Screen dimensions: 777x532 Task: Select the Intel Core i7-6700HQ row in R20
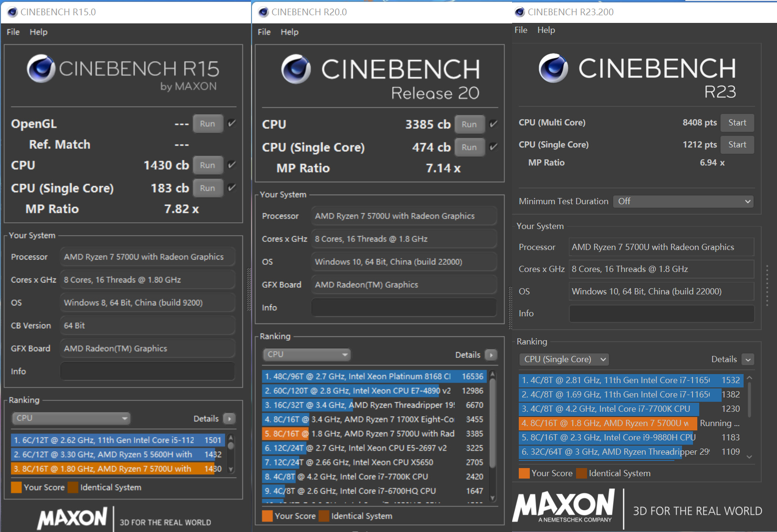click(x=374, y=491)
